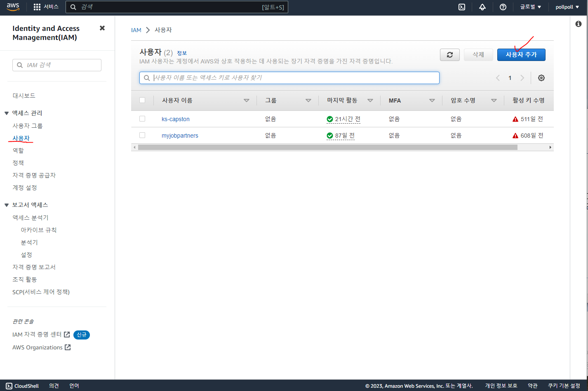Open the CloudShell icon in top bar
This screenshot has height=391, width=588.
coord(462,7)
